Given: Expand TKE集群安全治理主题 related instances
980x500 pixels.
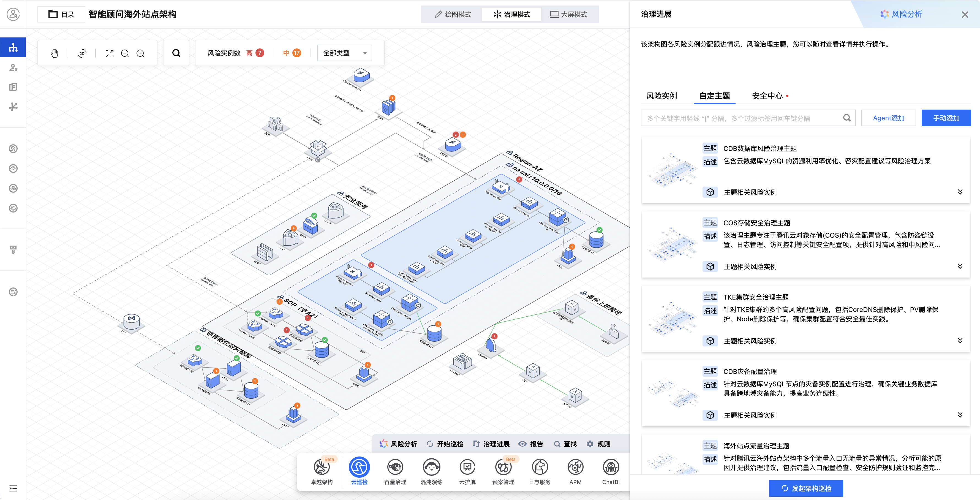Looking at the screenshot, I should [x=960, y=341].
